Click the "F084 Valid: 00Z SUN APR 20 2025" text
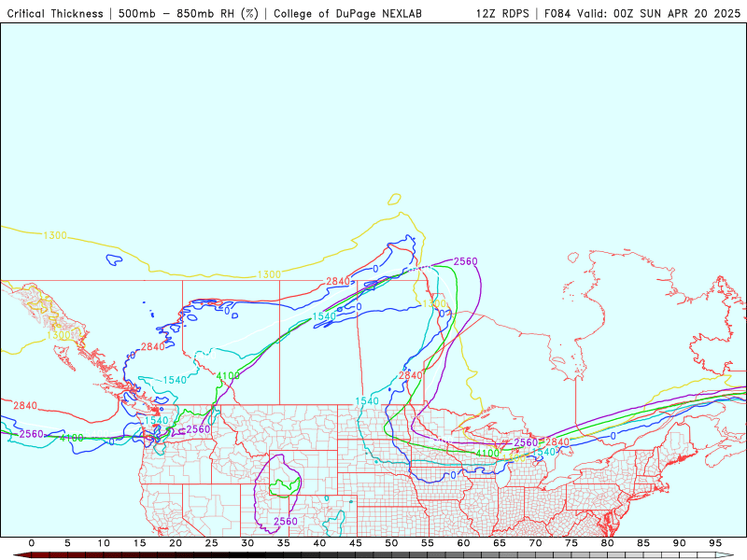This screenshot has width=747, height=560. 642,13
